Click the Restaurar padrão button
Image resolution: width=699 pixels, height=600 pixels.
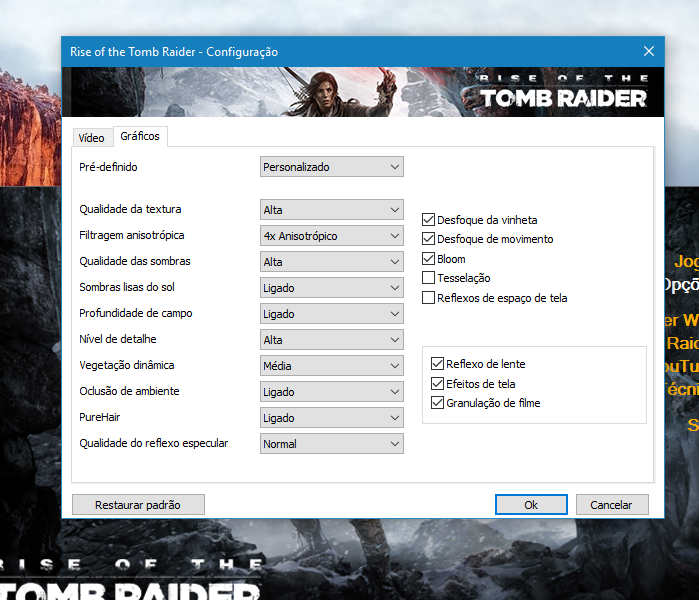138,505
